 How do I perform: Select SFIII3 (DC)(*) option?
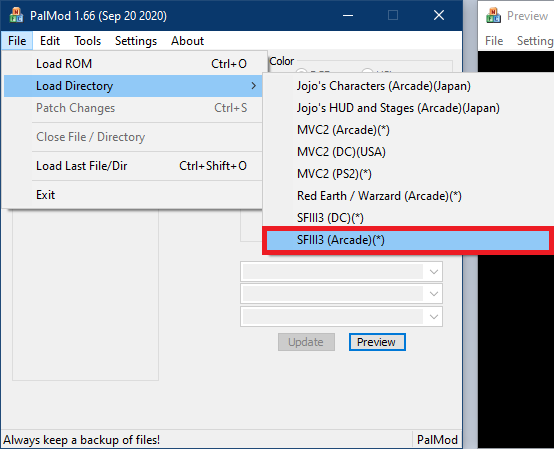[408, 218]
